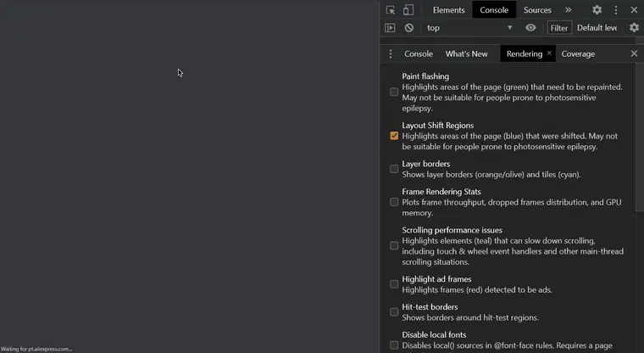Switch to the drawer Console tab
This screenshot has height=353, width=644.
point(418,54)
